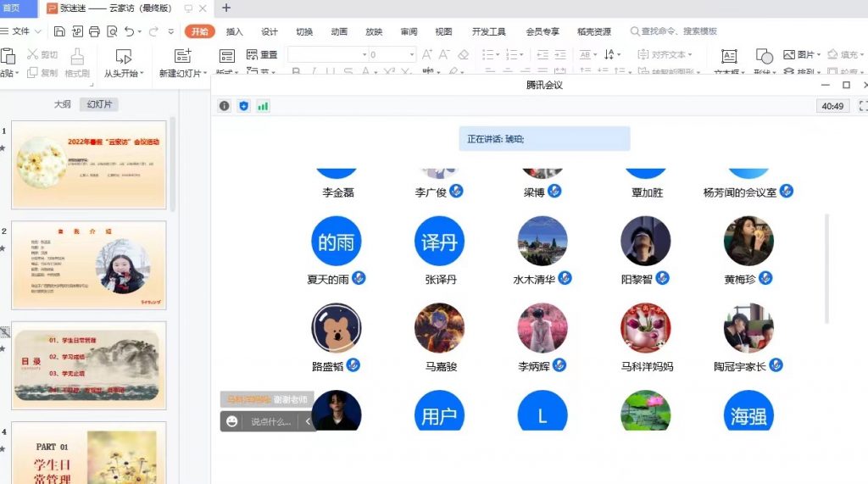The image size is (868, 484).
Task: Click the blue security shield icon
Action: point(244,106)
